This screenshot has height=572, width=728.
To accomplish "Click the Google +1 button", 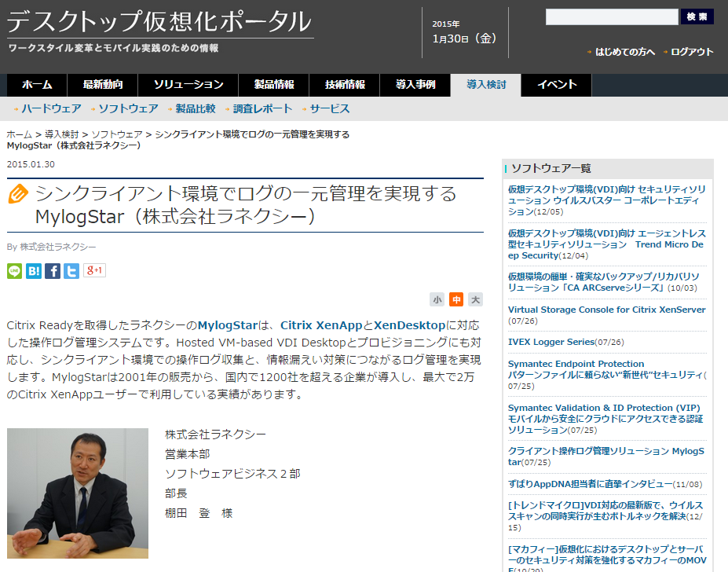I will (95, 270).
